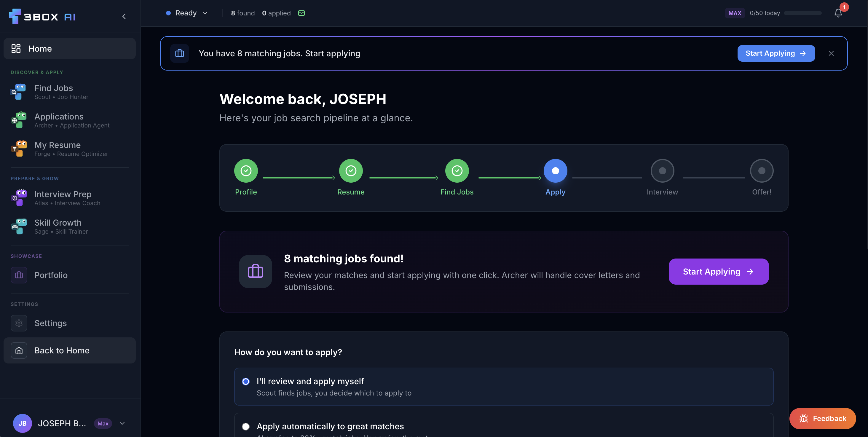Click the envelope icon next to applied count

(301, 13)
